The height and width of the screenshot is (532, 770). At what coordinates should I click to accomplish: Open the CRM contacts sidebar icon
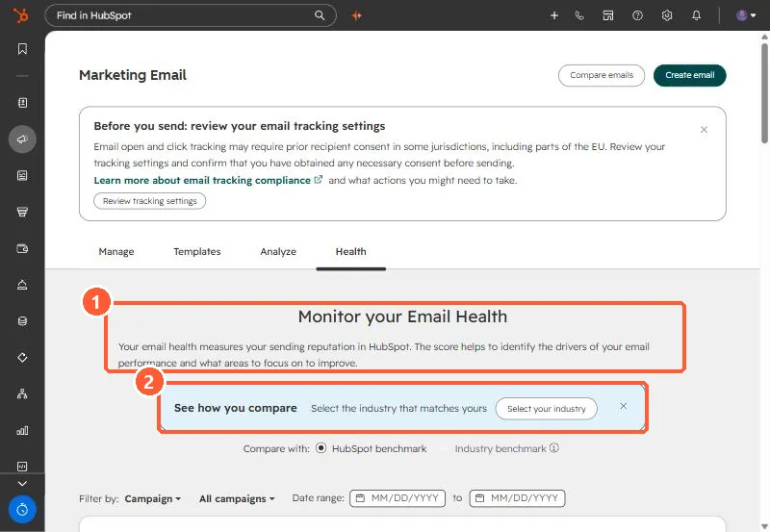coord(22,103)
